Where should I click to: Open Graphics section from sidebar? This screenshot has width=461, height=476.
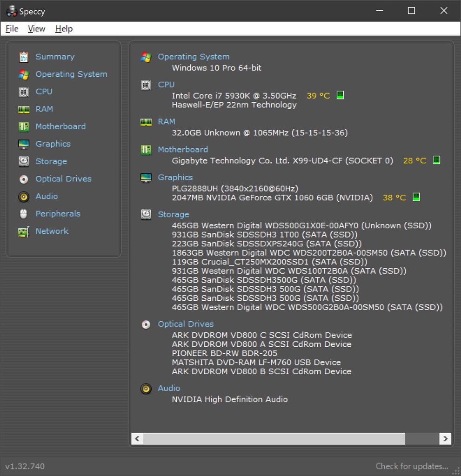[53, 144]
